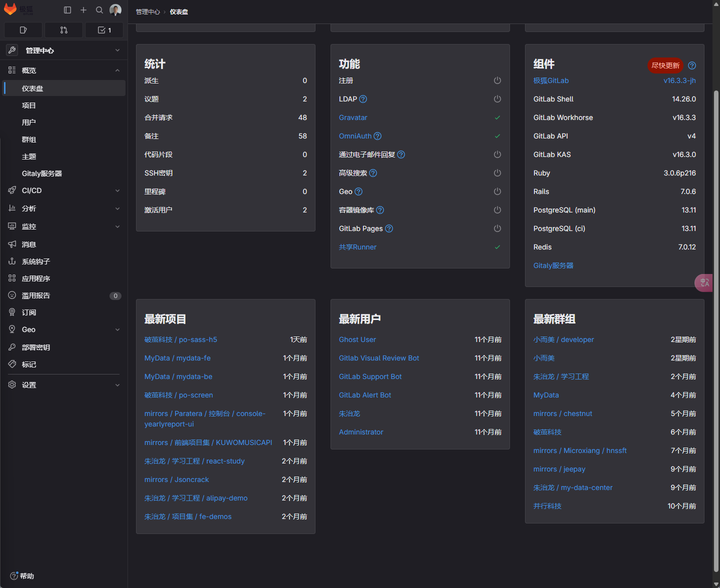
Task: Open group mirrors / chestnut
Action: 562,413
